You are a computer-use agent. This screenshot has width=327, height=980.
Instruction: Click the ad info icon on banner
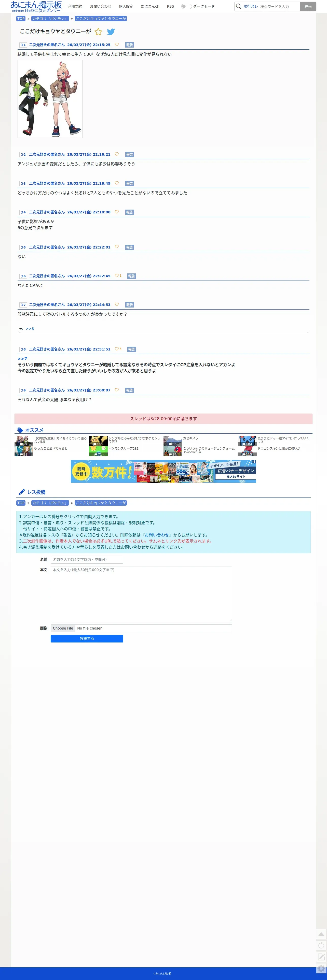point(254,462)
